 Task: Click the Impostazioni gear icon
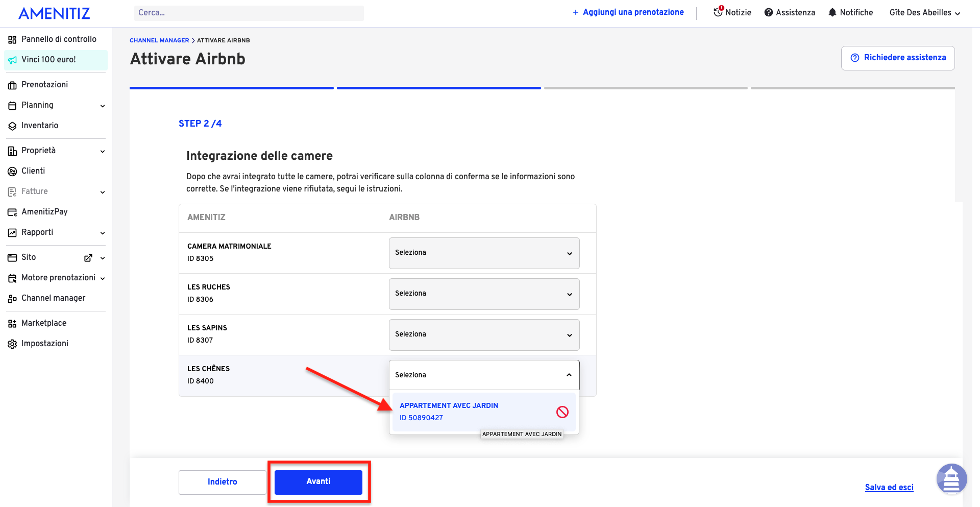pyautogui.click(x=12, y=344)
